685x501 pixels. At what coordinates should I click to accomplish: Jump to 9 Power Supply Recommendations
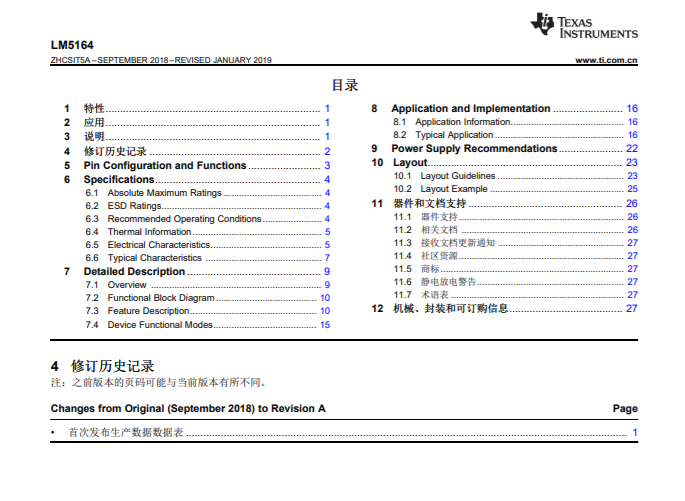click(x=505, y=149)
